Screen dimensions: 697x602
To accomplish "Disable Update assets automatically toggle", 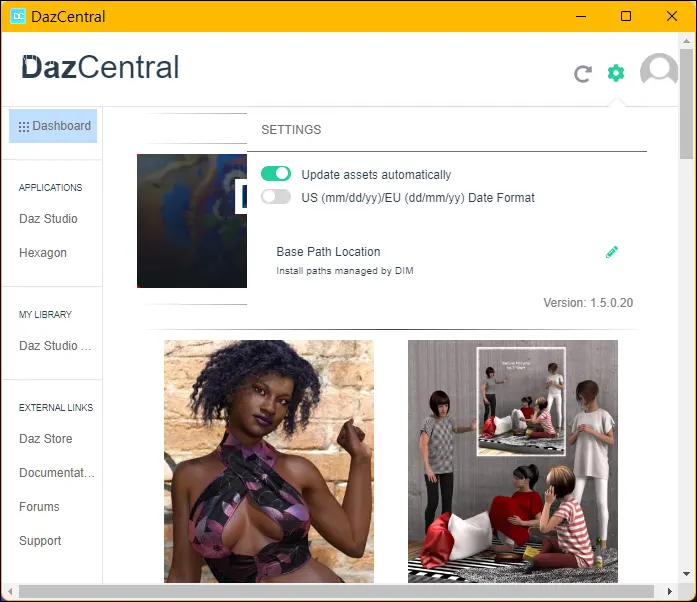I will [x=276, y=174].
